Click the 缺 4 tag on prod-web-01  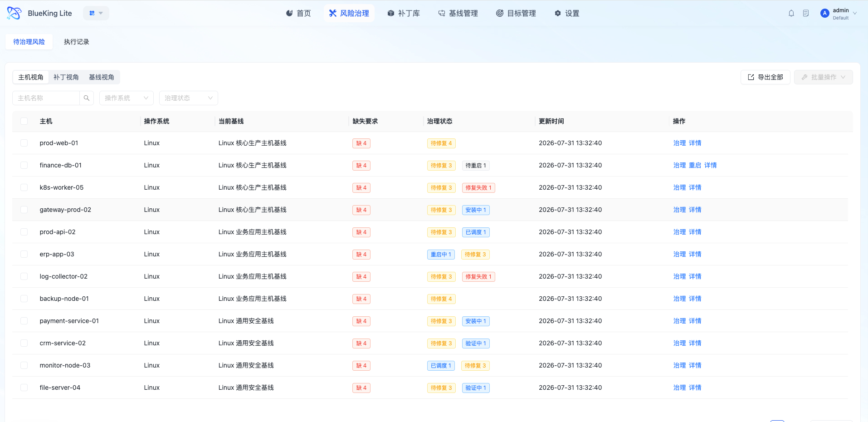(x=361, y=143)
